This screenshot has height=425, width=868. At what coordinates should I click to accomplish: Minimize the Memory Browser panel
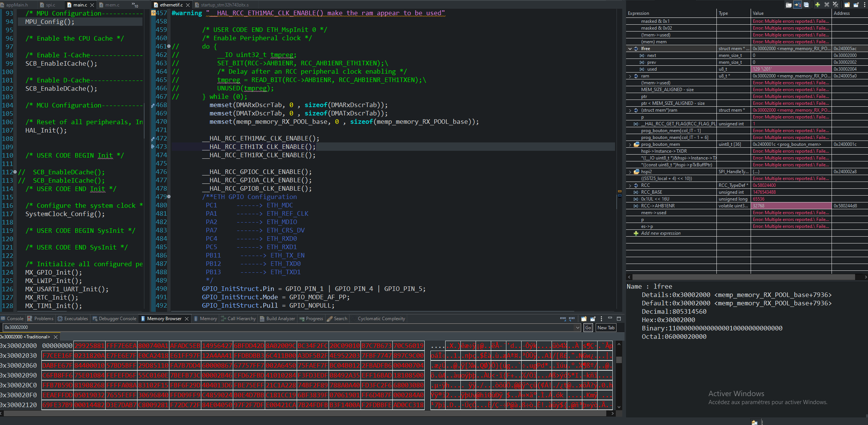[611, 318]
